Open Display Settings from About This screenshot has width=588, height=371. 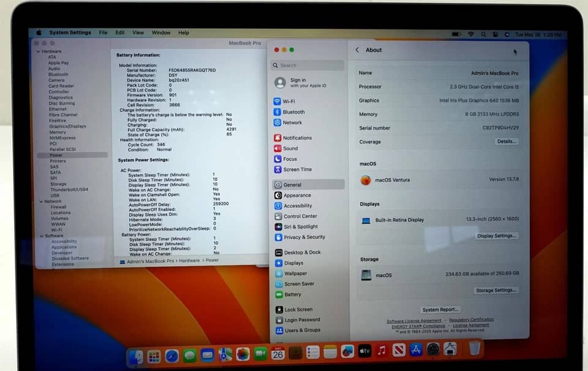(496, 236)
